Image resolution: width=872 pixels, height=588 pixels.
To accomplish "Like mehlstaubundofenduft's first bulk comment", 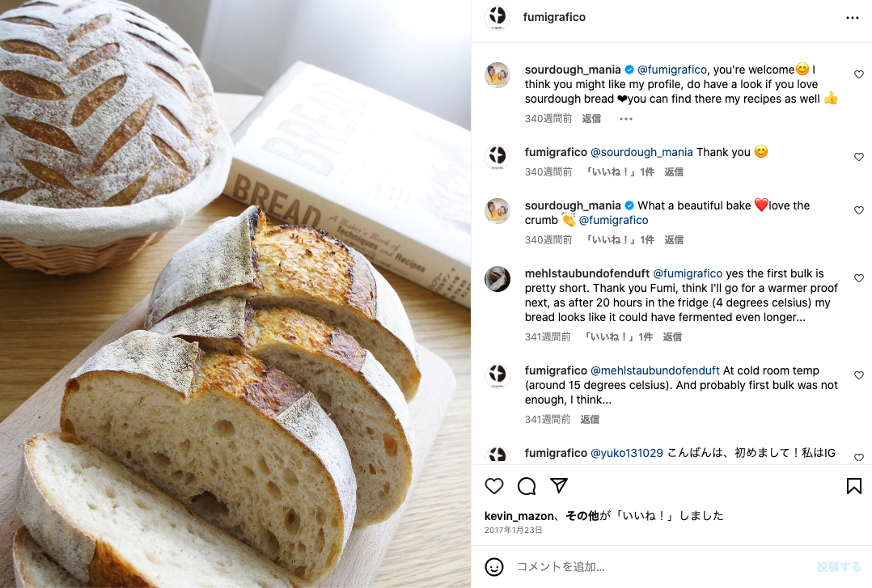I will (859, 278).
